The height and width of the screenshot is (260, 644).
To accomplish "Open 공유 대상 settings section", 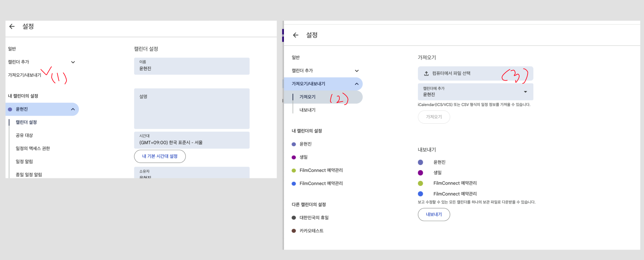I will 24,135.
